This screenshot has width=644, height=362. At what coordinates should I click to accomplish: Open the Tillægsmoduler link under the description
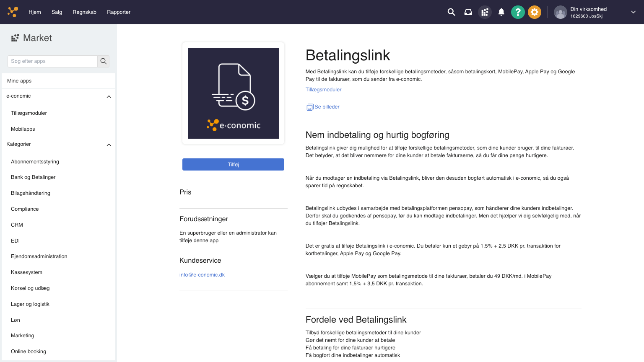coord(323,90)
